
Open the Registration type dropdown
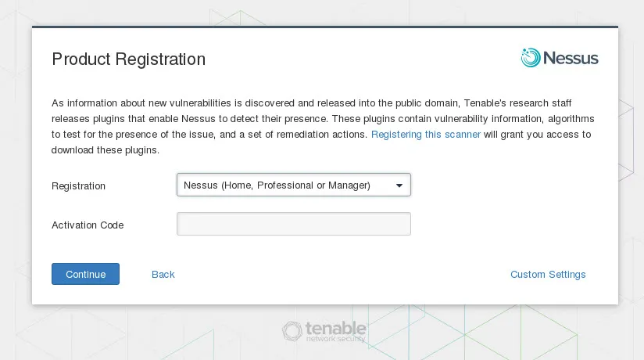point(293,185)
